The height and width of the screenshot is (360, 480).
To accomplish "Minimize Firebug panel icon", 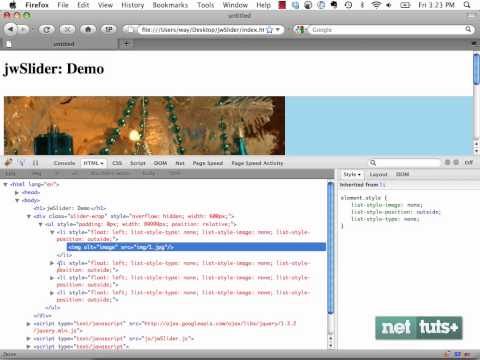I will point(448,162).
